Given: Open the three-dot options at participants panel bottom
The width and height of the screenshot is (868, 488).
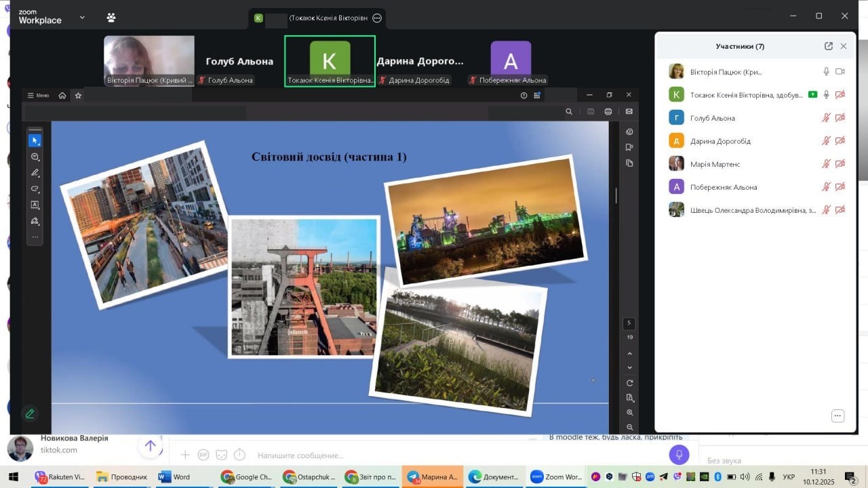Looking at the screenshot, I should tap(837, 415).
